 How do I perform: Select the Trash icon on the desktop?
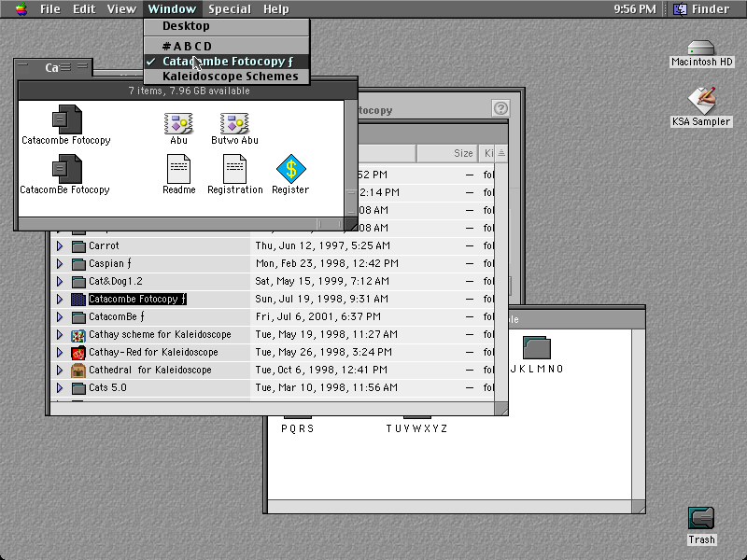[701, 518]
